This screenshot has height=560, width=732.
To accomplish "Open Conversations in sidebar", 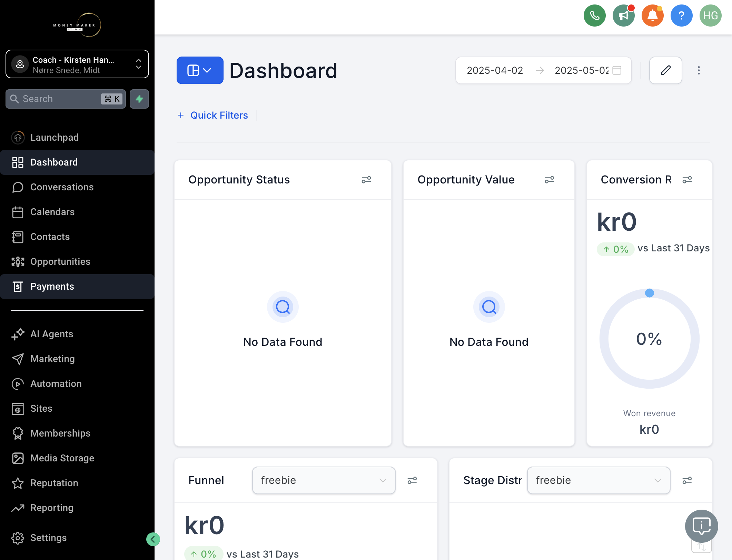I will click(x=77, y=187).
